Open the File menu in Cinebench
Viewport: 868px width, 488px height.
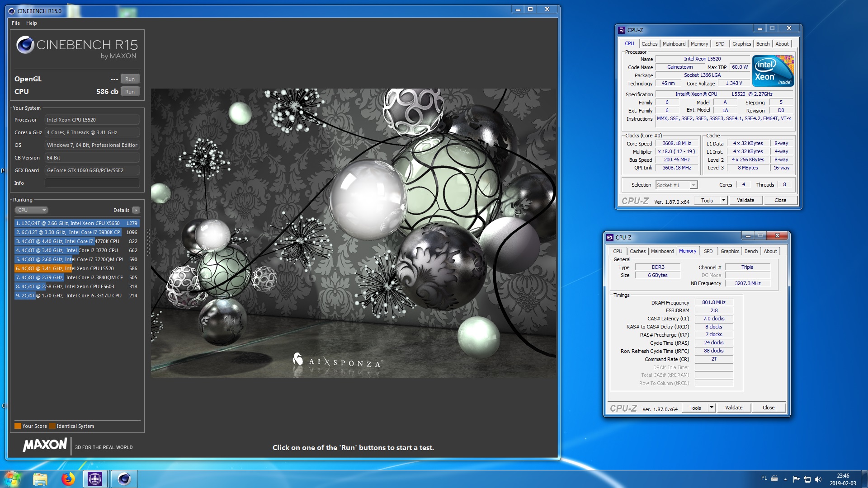(16, 23)
